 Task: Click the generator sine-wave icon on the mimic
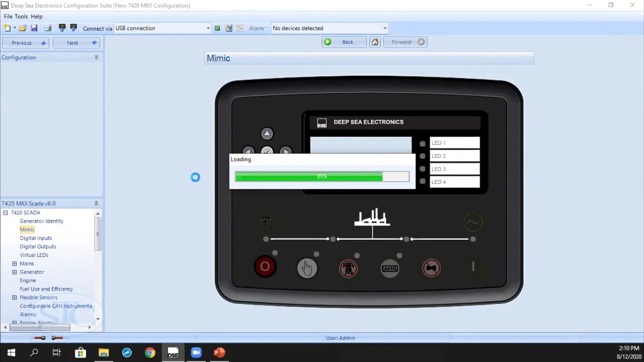[473, 222]
